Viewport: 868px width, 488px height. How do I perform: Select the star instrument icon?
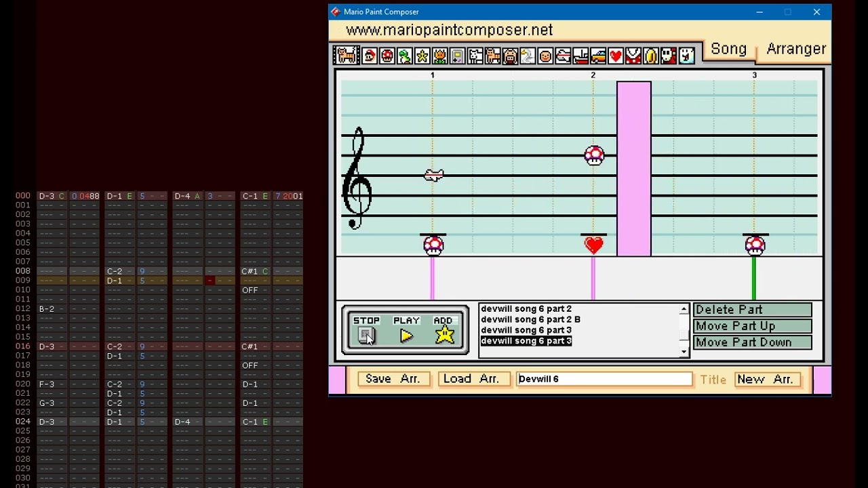coord(422,56)
